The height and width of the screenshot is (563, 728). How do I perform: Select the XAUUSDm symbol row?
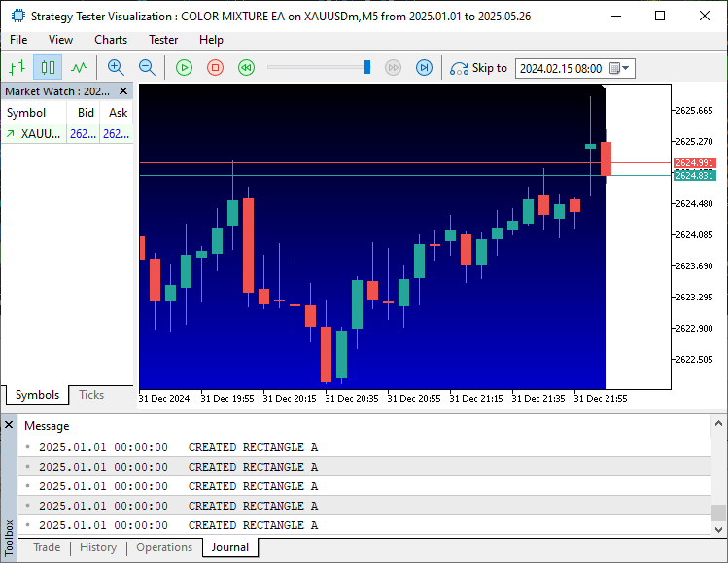coord(39,134)
